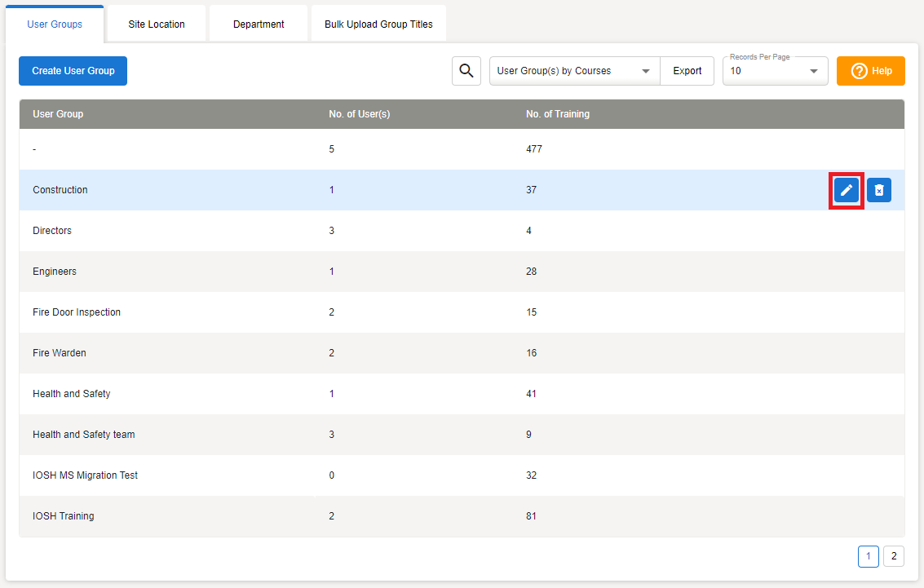Open search with the magnifier icon
This screenshot has width=924, height=588.
(x=466, y=71)
